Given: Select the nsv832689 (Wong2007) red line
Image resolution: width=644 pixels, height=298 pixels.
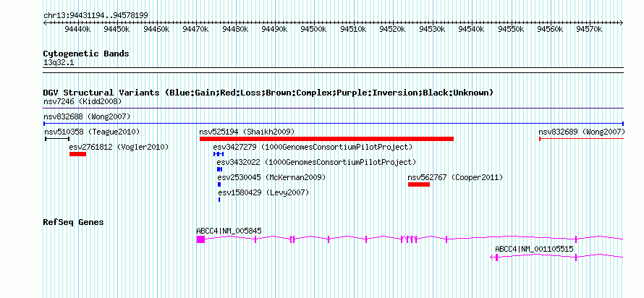Looking at the screenshot, I should (x=581, y=139).
